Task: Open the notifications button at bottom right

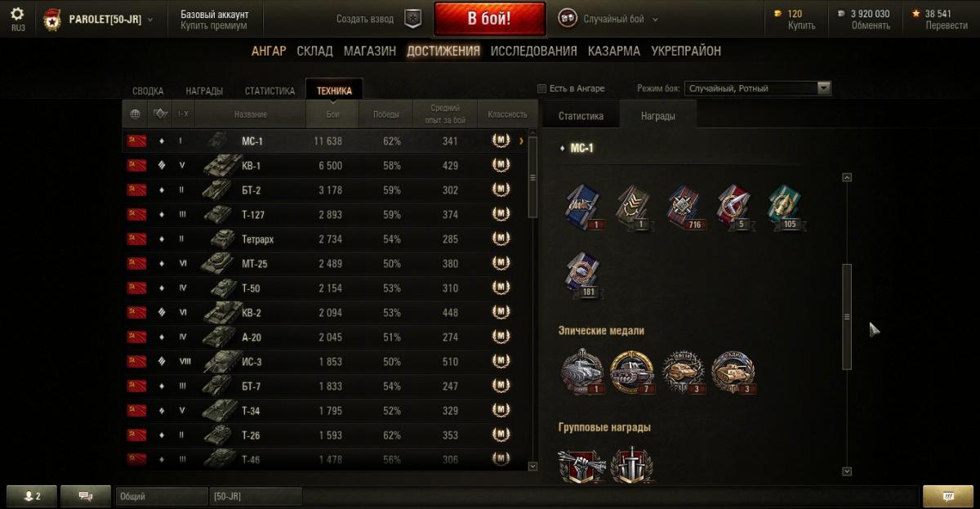Action: click(x=947, y=496)
